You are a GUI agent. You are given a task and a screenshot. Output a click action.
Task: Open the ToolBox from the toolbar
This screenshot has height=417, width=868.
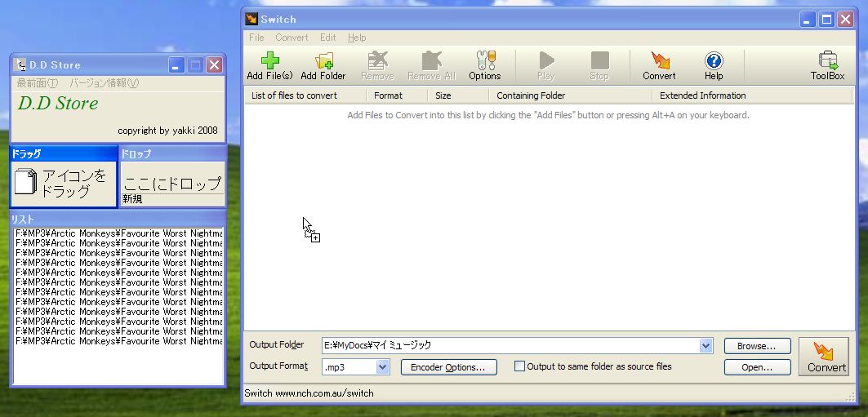[828, 66]
